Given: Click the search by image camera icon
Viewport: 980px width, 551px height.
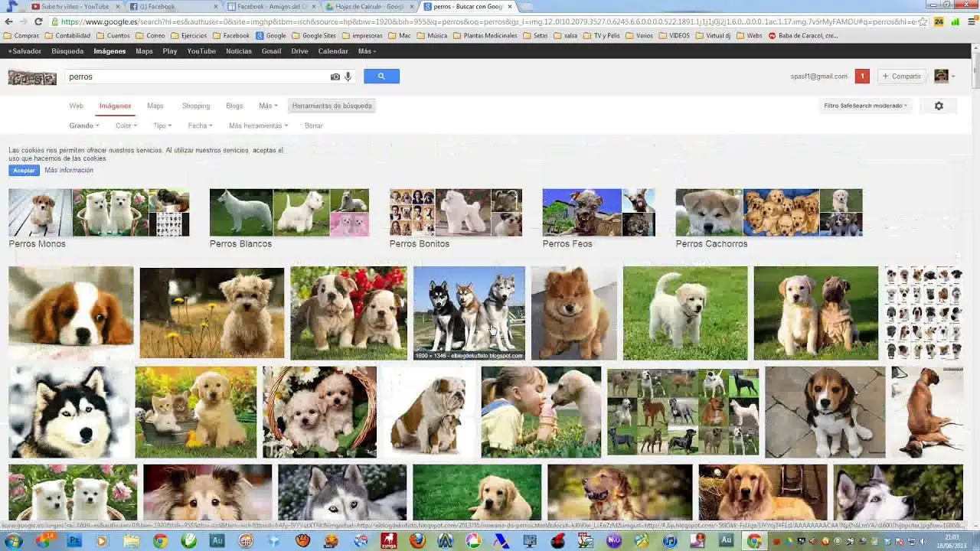Looking at the screenshot, I should point(335,77).
